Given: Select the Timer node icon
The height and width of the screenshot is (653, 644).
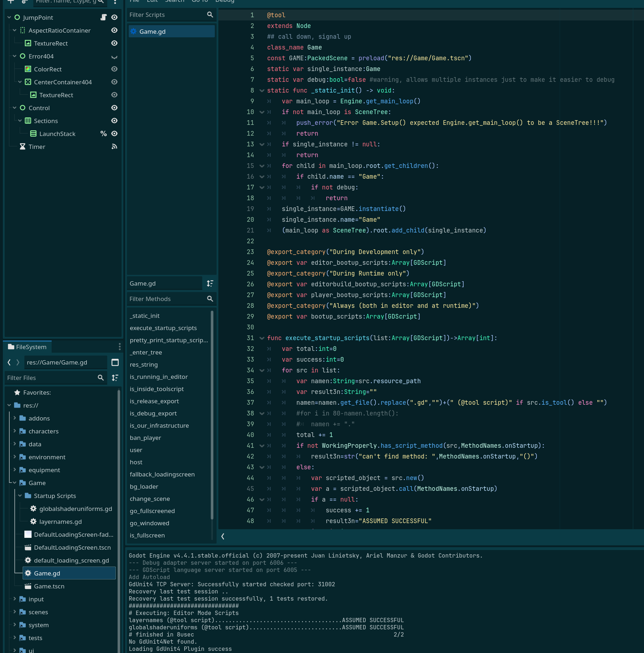Looking at the screenshot, I should [x=23, y=146].
